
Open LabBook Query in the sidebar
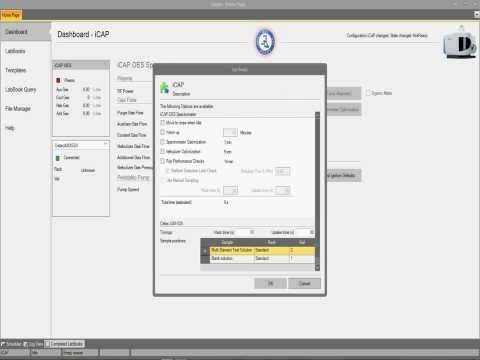tap(20, 89)
